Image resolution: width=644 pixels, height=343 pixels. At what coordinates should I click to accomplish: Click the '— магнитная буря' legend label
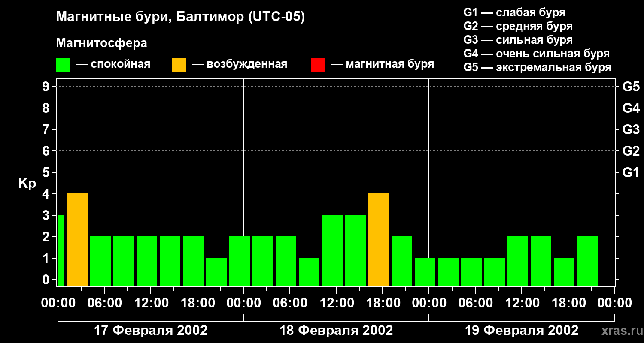click(383, 64)
